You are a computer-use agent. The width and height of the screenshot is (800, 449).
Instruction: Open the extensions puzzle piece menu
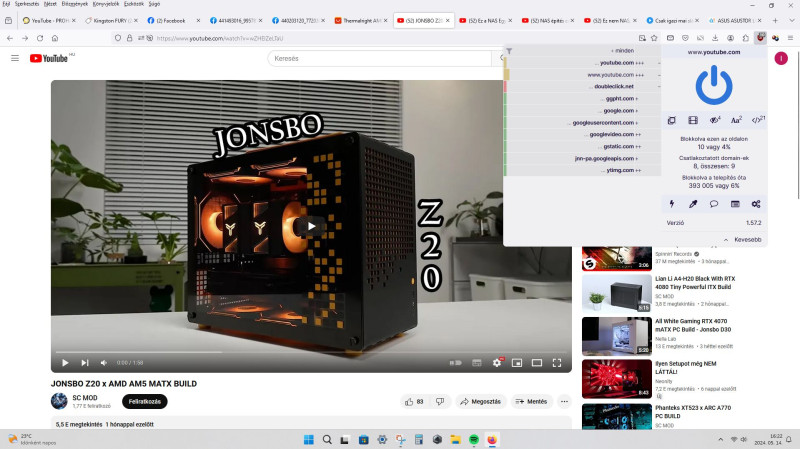pyautogui.click(x=745, y=38)
